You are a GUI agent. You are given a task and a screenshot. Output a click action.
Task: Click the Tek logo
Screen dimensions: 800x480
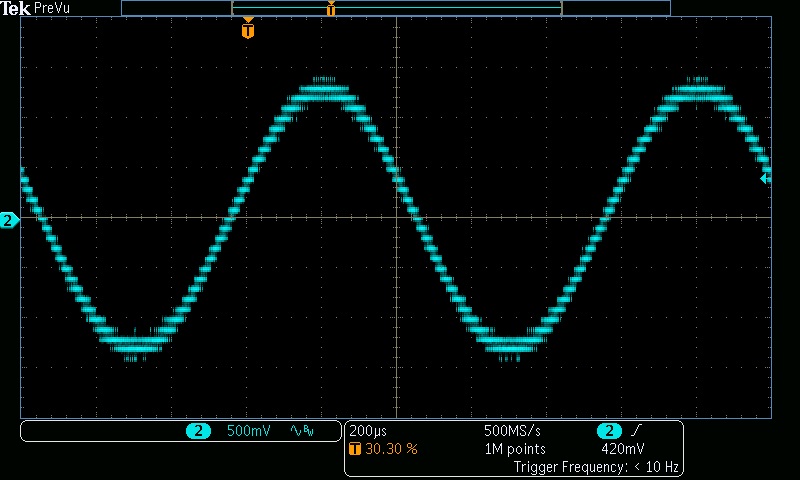[x=15, y=8]
